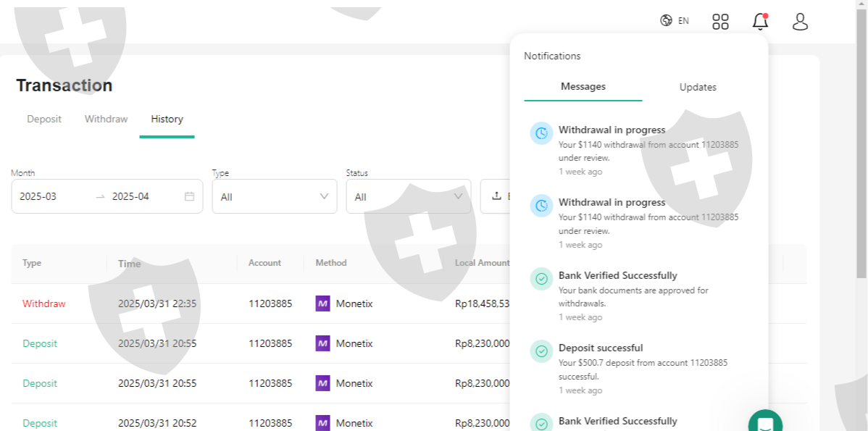Switch to the Deposit tab

44,119
